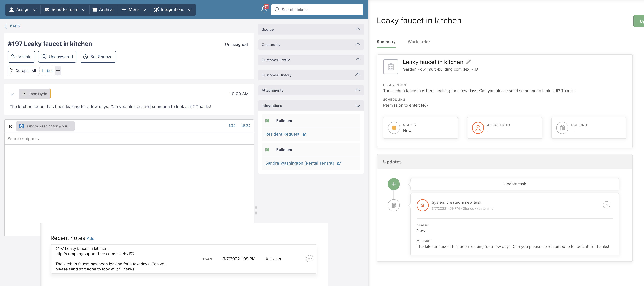
Task: Expand the Integrations section chevron
Action: click(x=358, y=105)
